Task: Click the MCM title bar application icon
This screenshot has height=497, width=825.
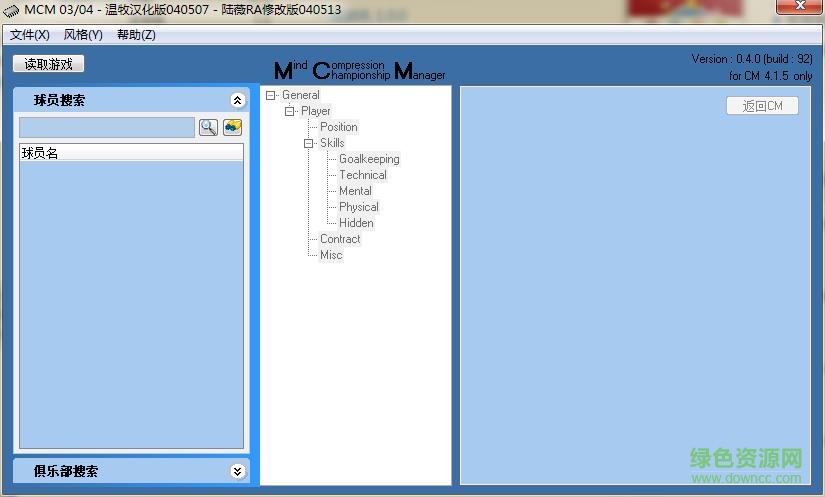Action: (11, 11)
